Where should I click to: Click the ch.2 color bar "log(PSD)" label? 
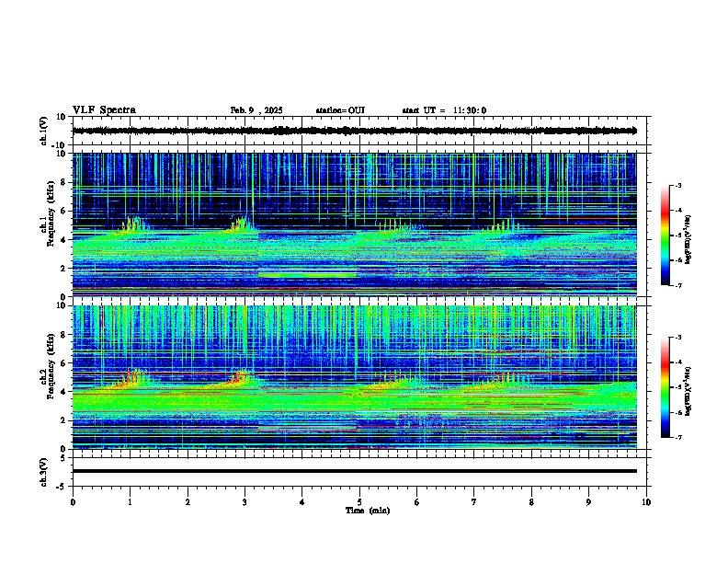coord(688,391)
